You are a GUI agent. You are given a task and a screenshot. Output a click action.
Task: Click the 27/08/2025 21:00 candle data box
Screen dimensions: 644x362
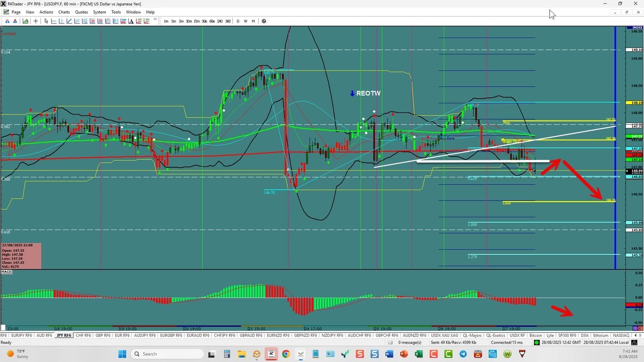pyautogui.click(x=21, y=256)
